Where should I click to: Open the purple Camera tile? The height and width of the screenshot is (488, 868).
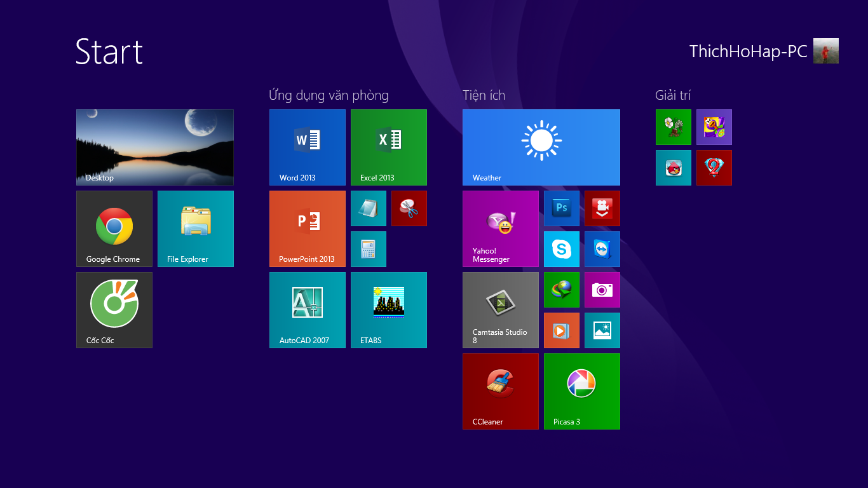point(602,290)
